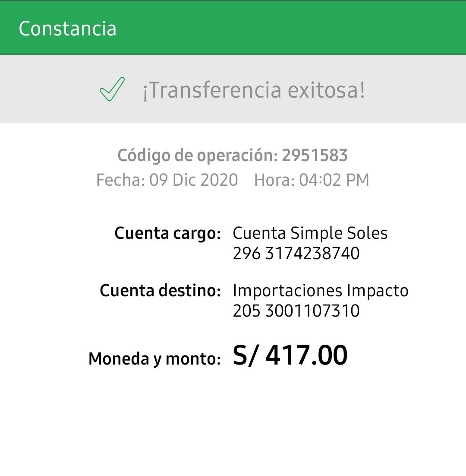Click the empty area below the amount
The width and height of the screenshot is (466, 476).
(x=233, y=428)
